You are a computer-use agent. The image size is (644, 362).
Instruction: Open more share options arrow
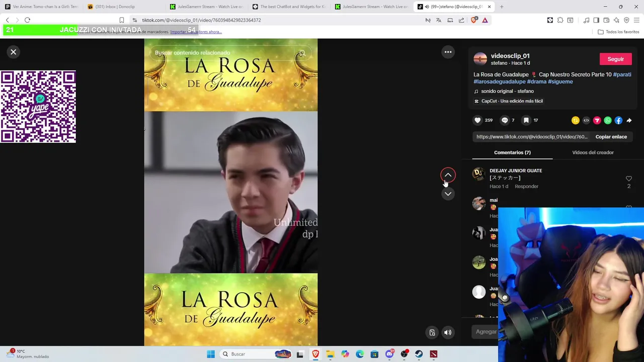pyautogui.click(x=629, y=120)
